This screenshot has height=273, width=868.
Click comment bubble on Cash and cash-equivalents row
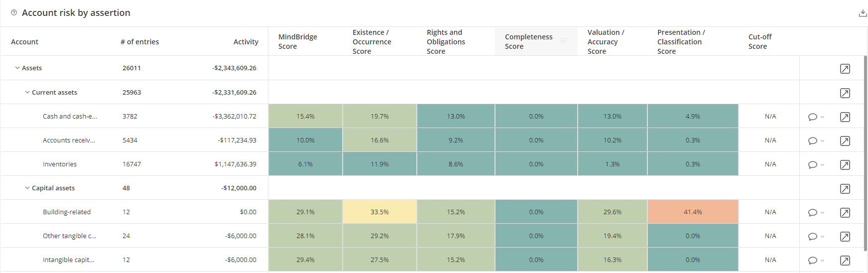click(x=812, y=117)
